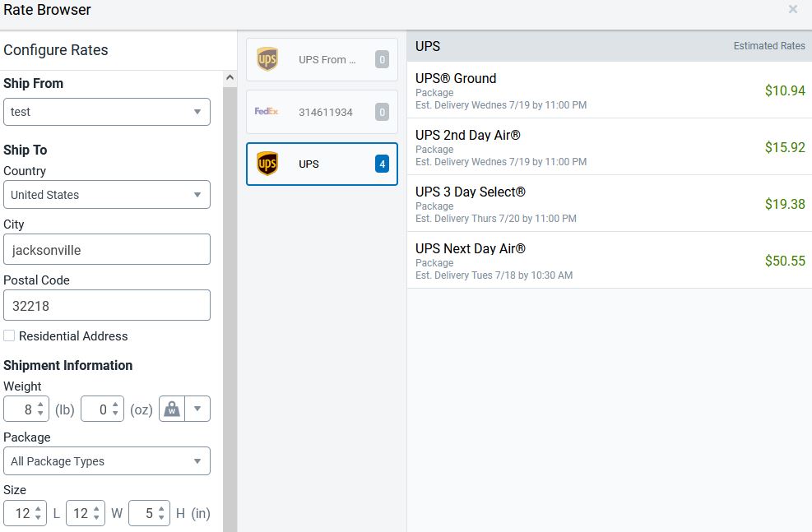This screenshot has height=532, width=812.
Task: Click the City input field
Action: tap(107, 250)
